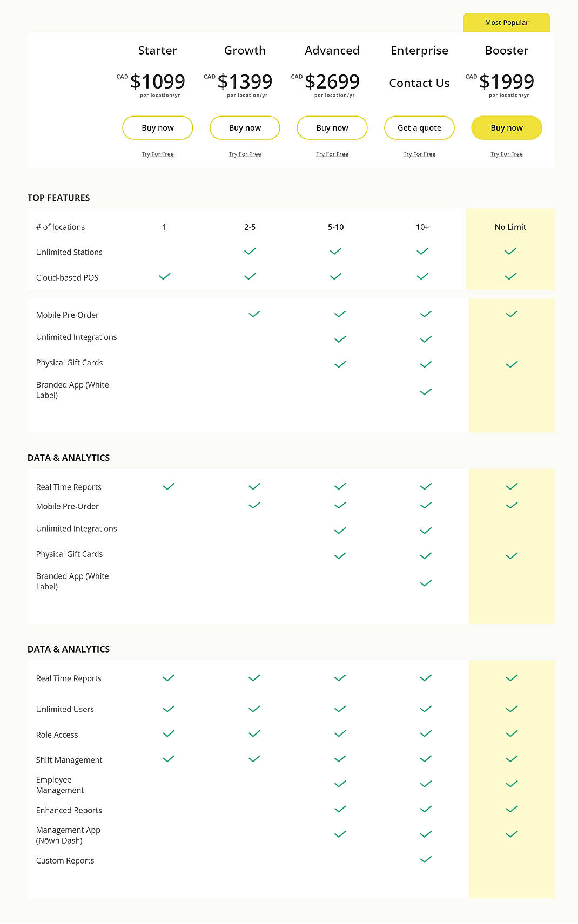Click Contact Us under Enterprise
This screenshot has height=924, width=578.
419,83
